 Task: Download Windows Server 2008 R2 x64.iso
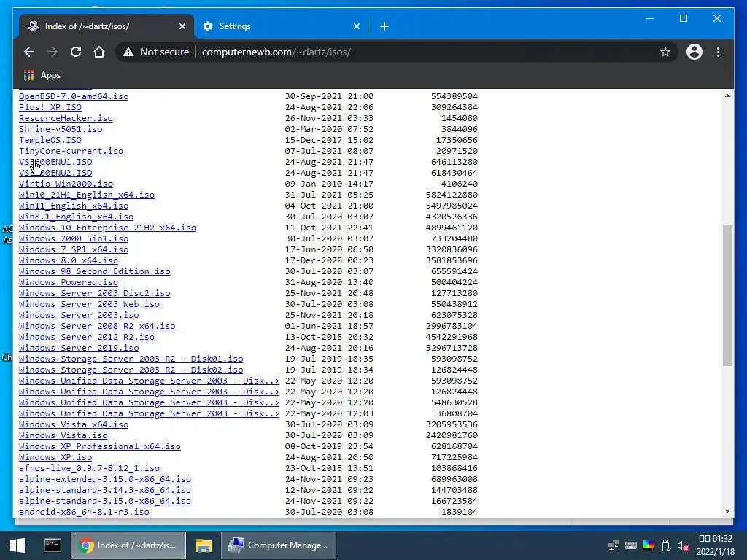click(x=97, y=326)
